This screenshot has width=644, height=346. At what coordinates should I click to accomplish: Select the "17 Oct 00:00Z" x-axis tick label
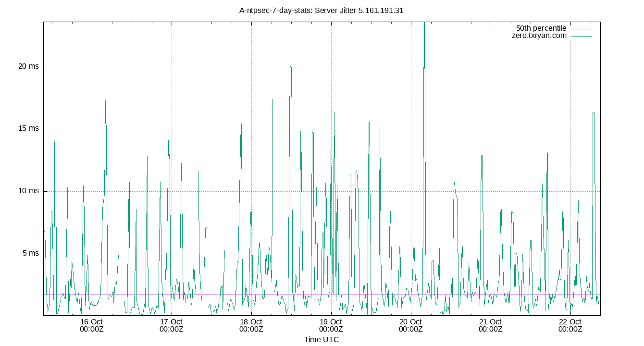(171, 325)
